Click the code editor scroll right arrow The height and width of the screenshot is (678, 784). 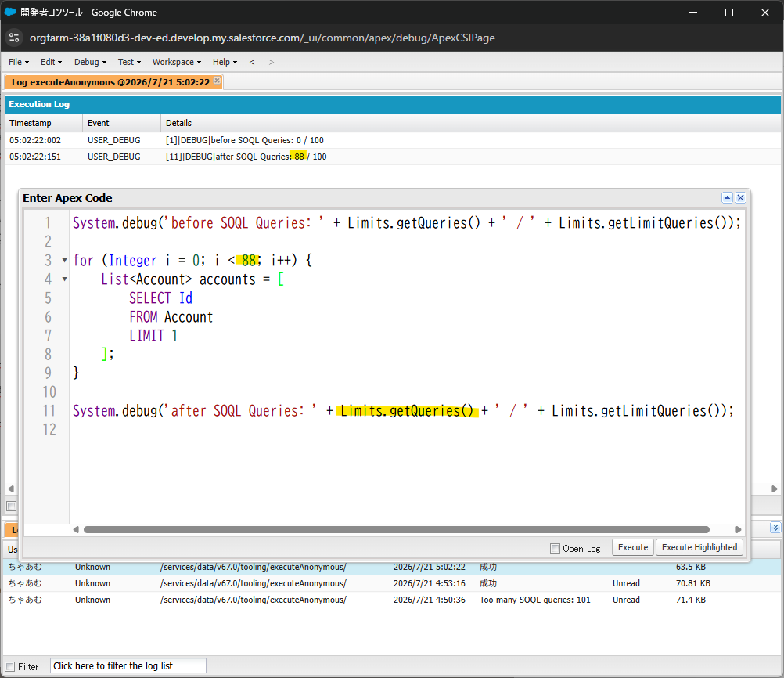(739, 529)
